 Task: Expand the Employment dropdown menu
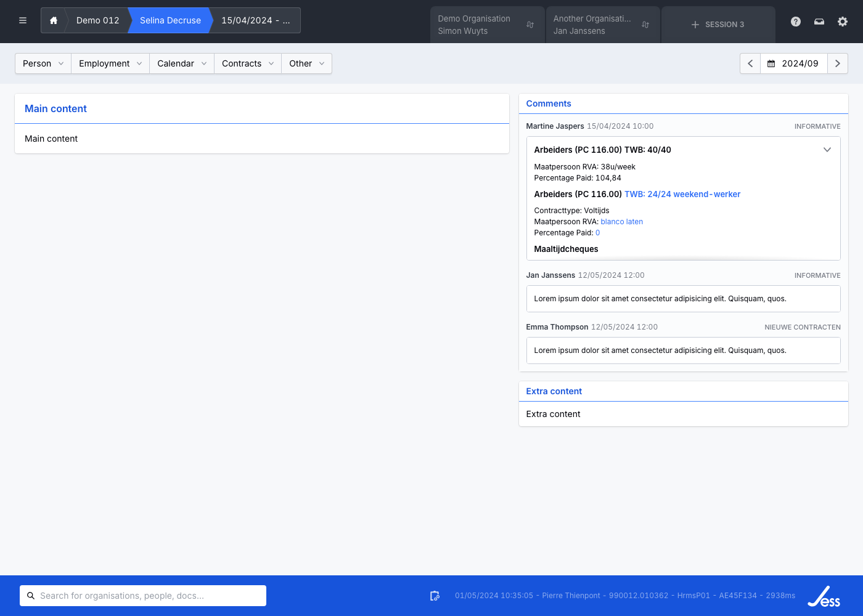pos(110,63)
